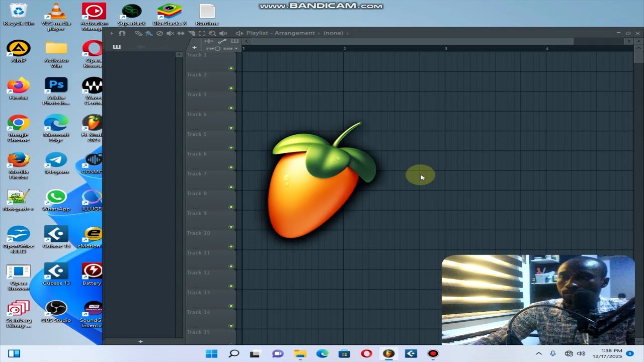The width and height of the screenshot is (644, 362).
Task: Open Google Chrome desktop shortcut
Action: click(x=19, y=128)
